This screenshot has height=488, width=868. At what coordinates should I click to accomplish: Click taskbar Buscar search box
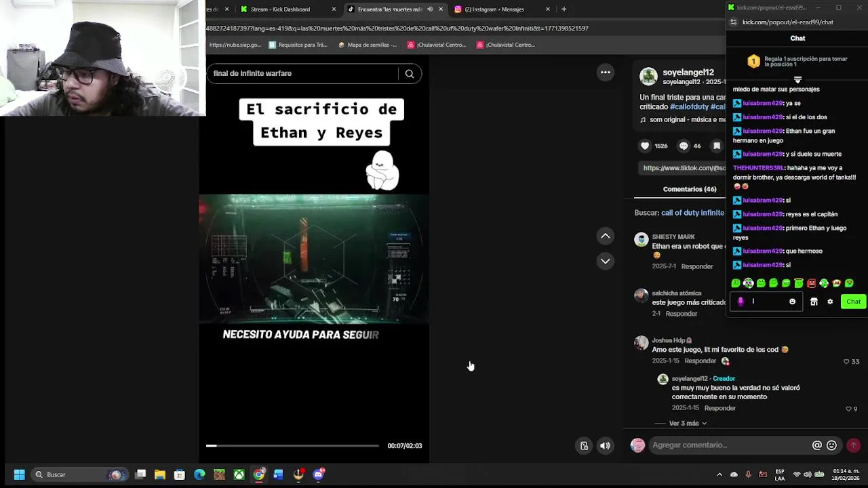tap(79, 474)
